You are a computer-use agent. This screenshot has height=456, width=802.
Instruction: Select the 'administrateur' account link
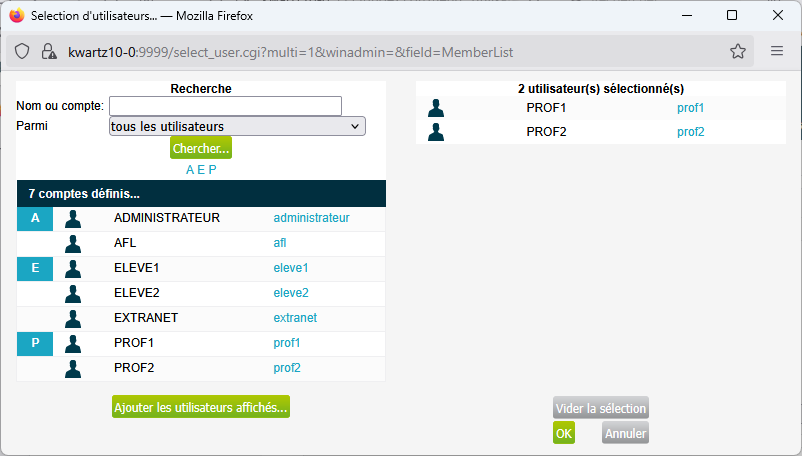pyautogui.click(x=311, y=218)
